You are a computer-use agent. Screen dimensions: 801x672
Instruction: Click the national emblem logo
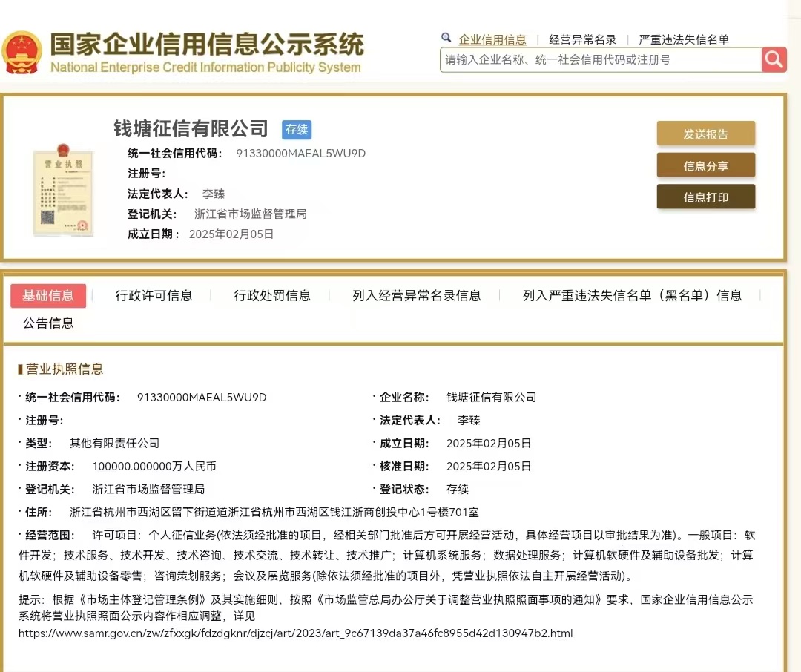coord(22,52)
